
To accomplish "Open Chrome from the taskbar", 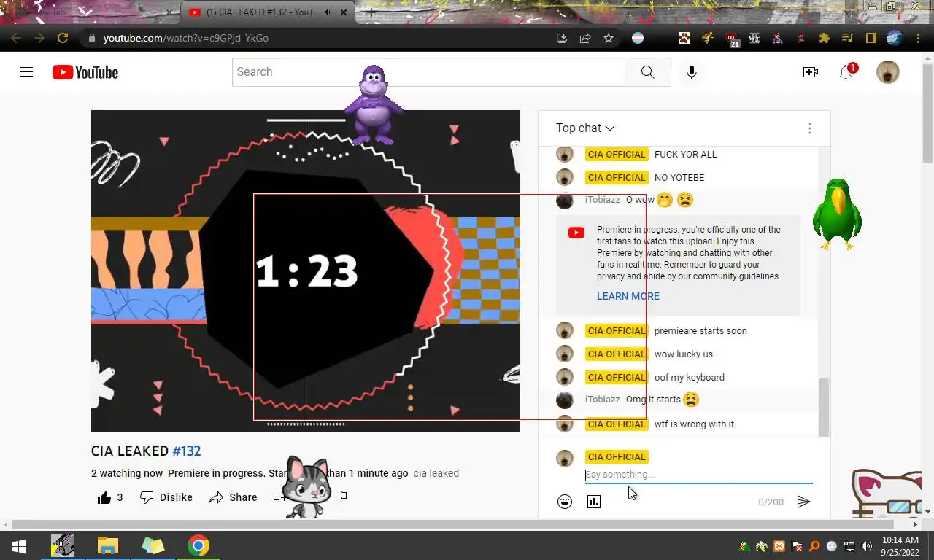I will [198, 545].
